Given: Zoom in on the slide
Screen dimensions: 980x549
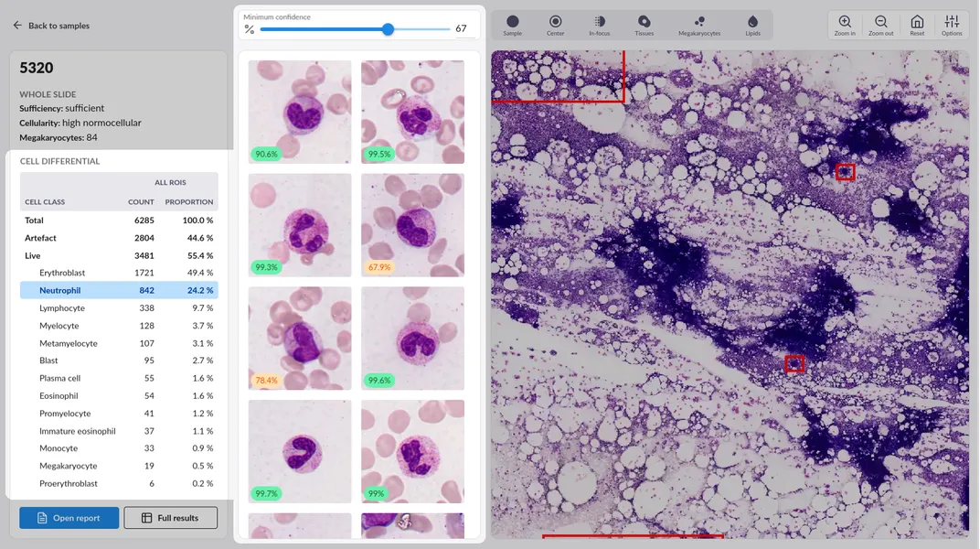Looking at the screenshot, I should coord(845,25).
